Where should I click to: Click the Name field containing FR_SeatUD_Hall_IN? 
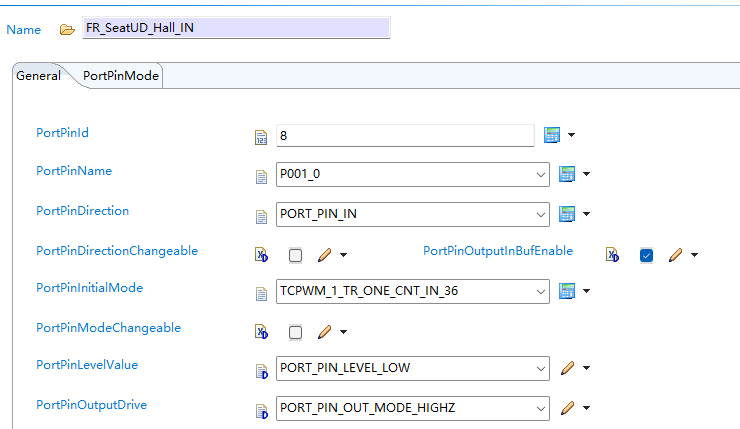pos(236,28)
